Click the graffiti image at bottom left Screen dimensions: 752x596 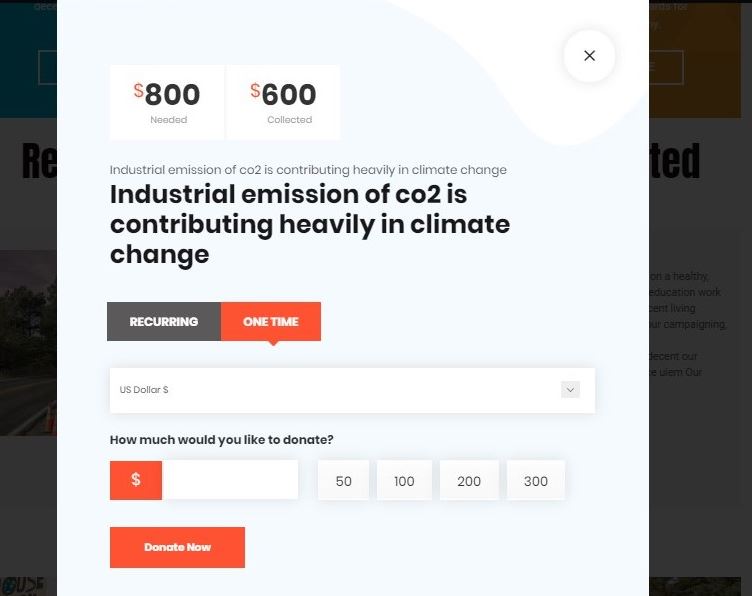click(x=28, y=586)
